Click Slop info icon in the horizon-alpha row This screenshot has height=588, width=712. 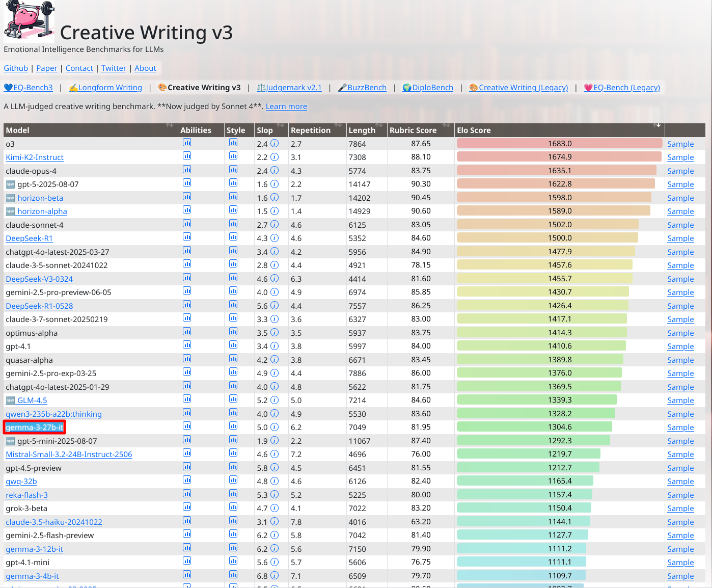click(275, 211)
